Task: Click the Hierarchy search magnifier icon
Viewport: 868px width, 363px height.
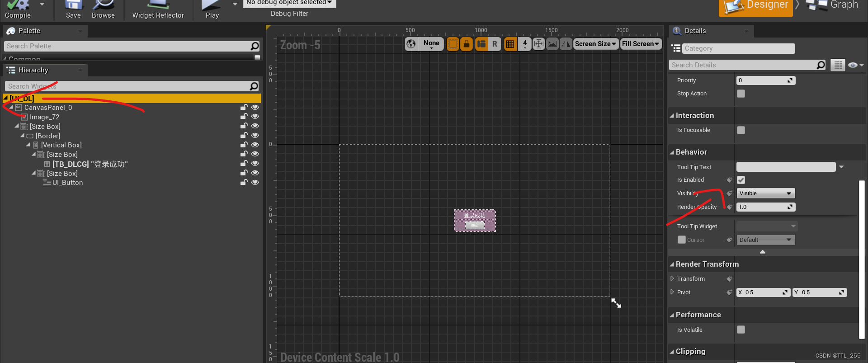Action: click(254, 86)
